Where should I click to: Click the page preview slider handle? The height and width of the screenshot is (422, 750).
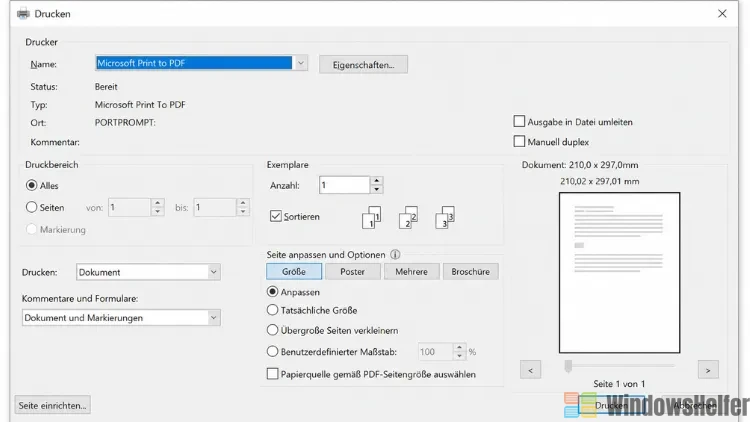(x=568, y=366)
